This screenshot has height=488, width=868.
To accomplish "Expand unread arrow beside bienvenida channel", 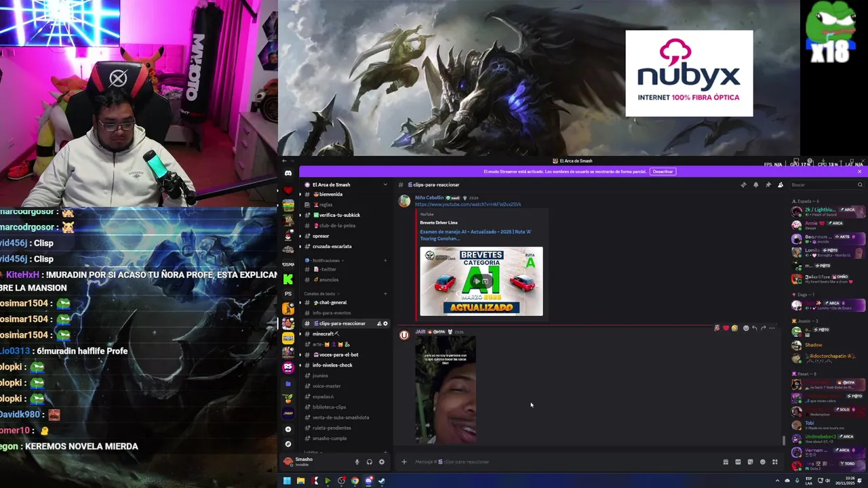I will tap(300, 195).
